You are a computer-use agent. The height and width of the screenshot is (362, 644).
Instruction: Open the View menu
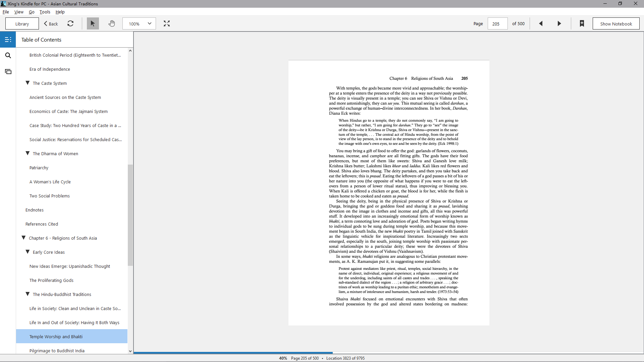(19, 12)
